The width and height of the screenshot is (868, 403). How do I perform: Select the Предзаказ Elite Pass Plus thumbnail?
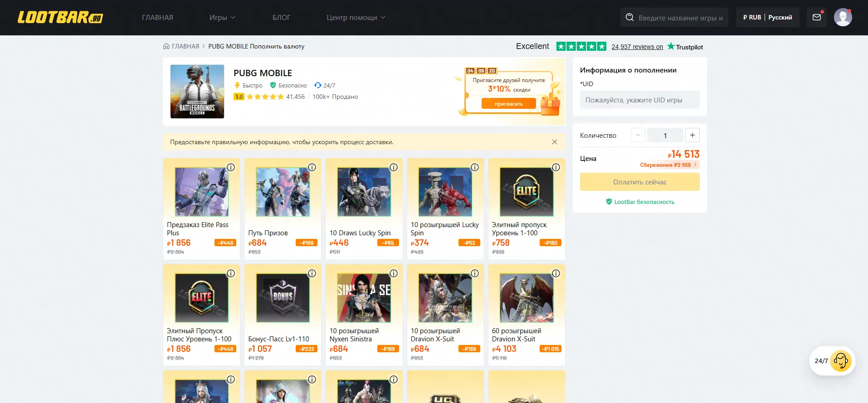pyautogui.click(x=202, y=192)
